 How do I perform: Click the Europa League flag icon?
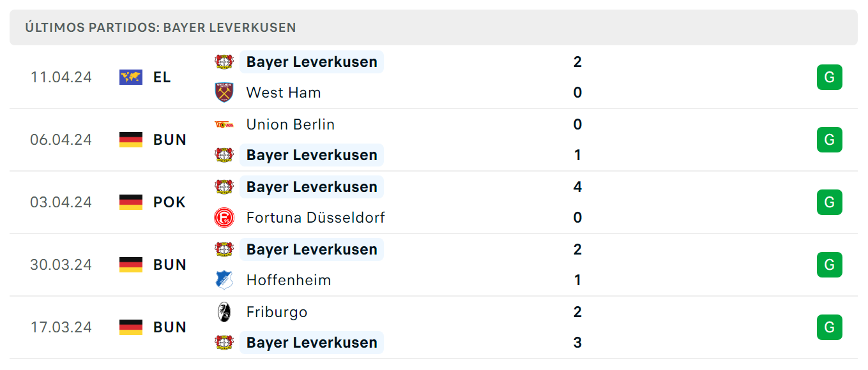(131, 77)
